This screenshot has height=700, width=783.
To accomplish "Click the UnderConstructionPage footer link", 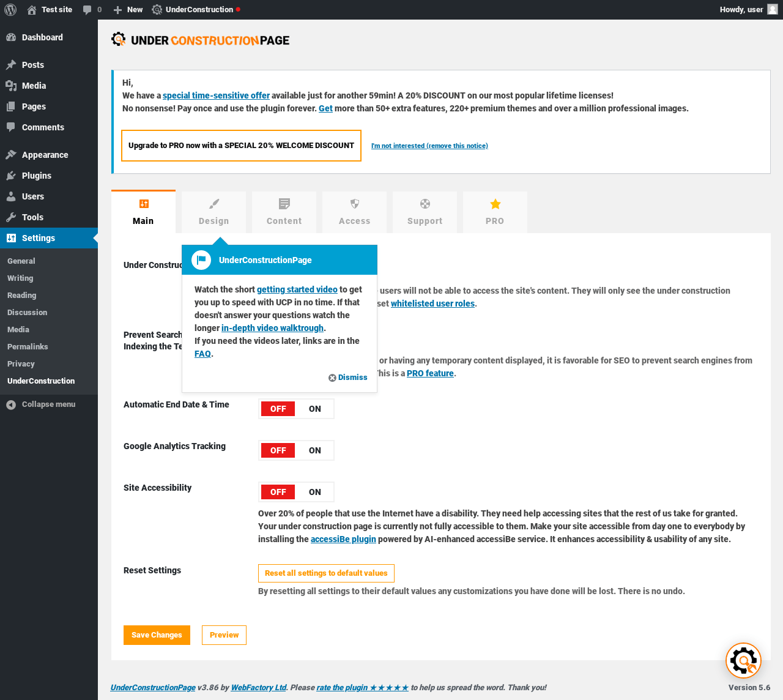I will (153, 688).
